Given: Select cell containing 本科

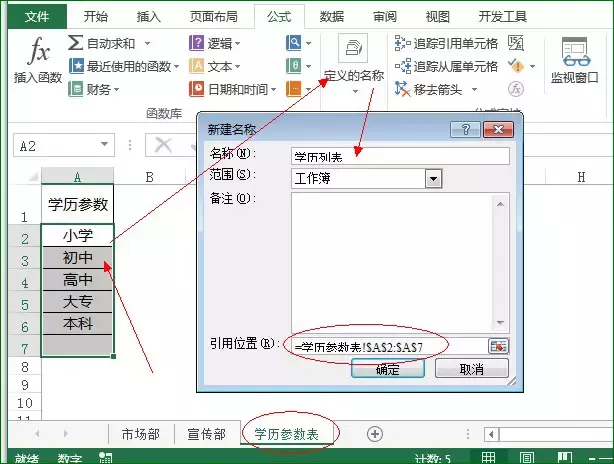Looking at the screenshot, I should coord(78,323).
